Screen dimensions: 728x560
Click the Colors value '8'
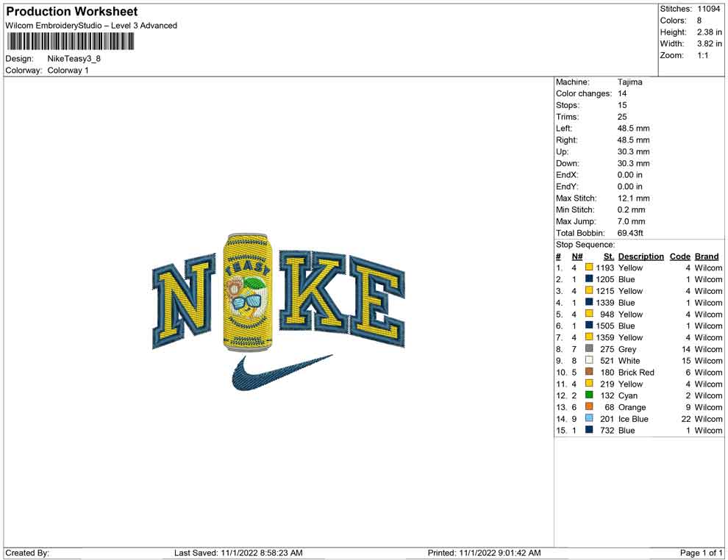coord(699,21)
